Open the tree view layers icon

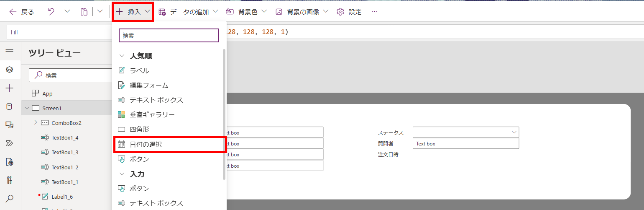click(10, 70)
